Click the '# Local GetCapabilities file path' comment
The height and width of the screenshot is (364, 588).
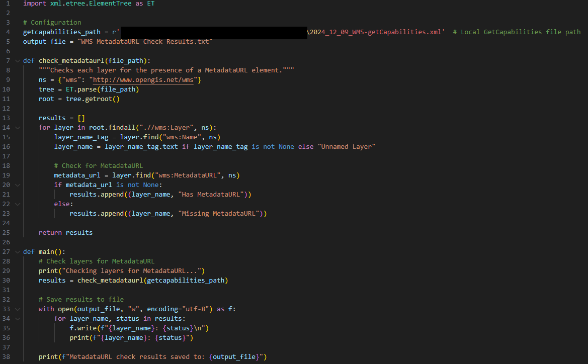(517, 32)
